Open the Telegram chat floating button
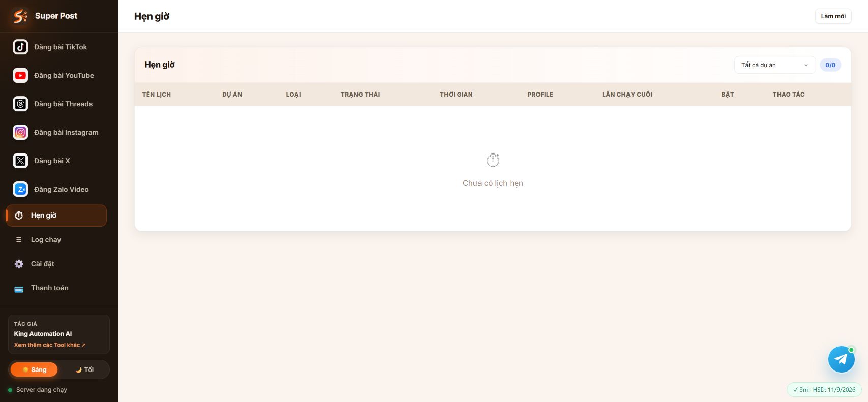The height and width of the screenshot is (402, 868). tap(841, 359)
